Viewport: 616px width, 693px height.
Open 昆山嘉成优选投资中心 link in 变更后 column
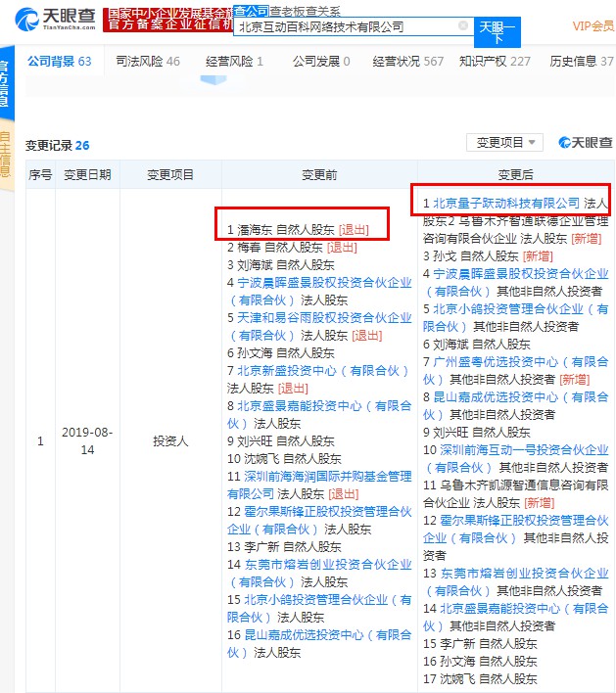[515, 406]
